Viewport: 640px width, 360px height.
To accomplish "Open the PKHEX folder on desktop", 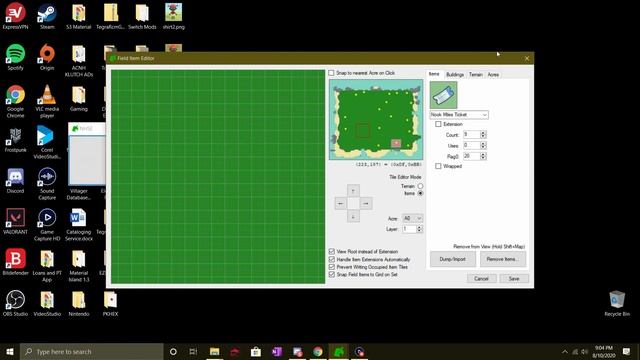I will [110, 303].
